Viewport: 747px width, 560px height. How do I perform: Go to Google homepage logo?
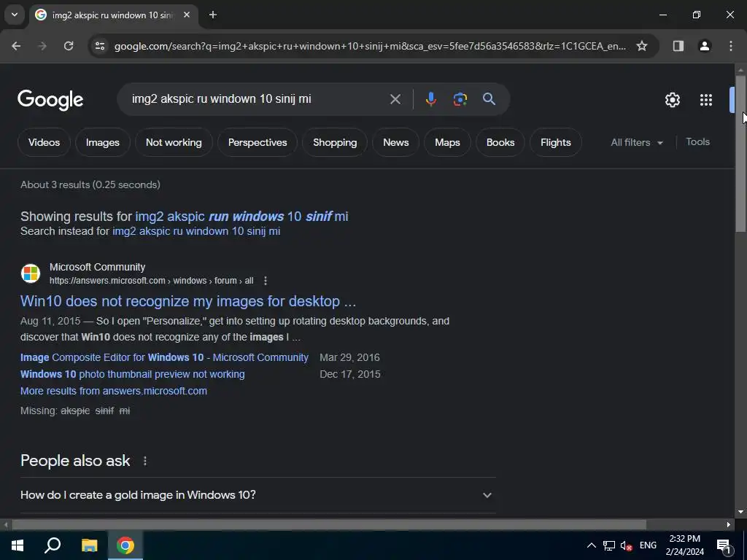(50, 100)
